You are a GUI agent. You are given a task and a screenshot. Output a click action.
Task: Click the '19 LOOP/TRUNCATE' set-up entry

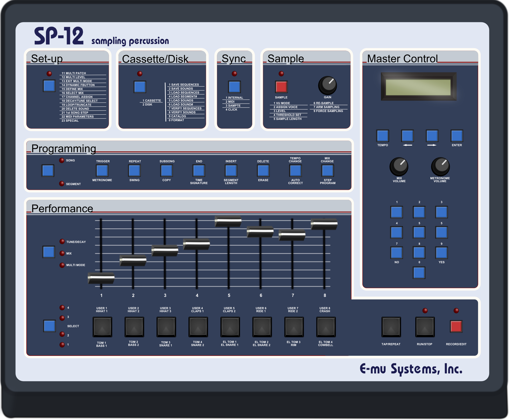(76, 105)
